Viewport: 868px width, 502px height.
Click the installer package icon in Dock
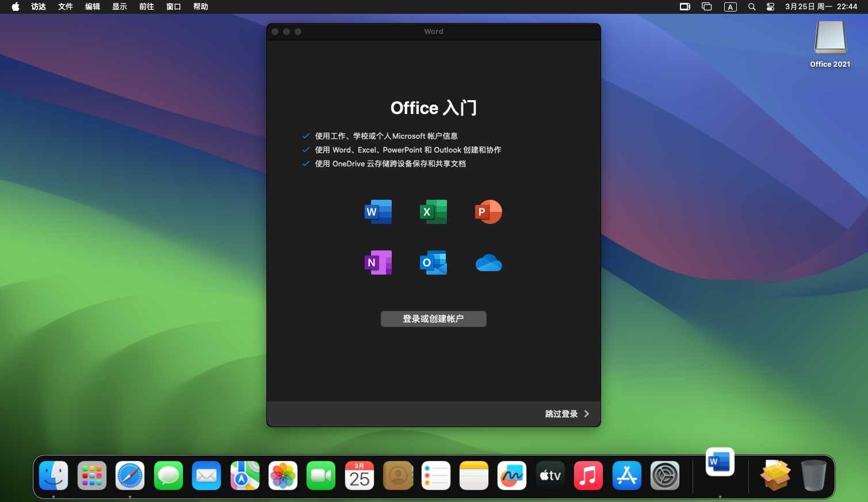(775, 476)
